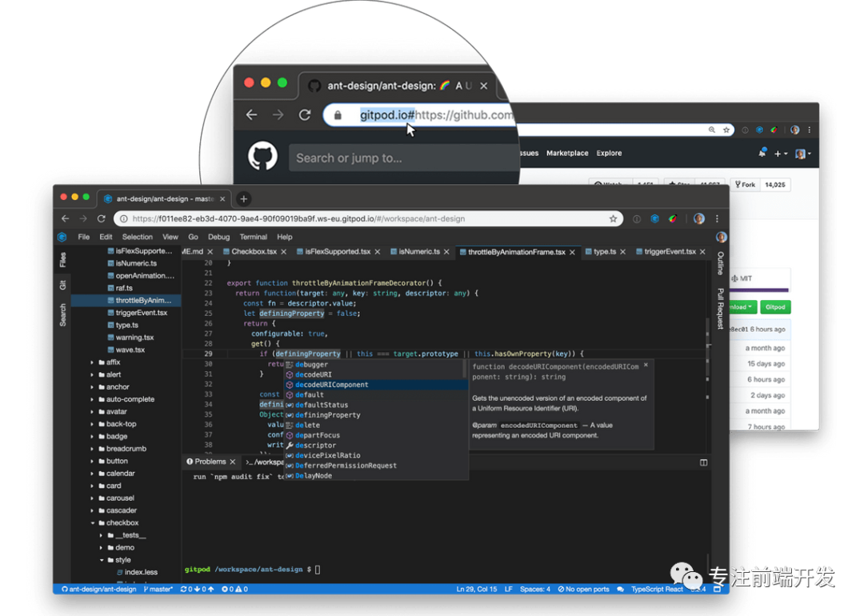
Task: Click the green Gitpod button
Action: (774, 306)
